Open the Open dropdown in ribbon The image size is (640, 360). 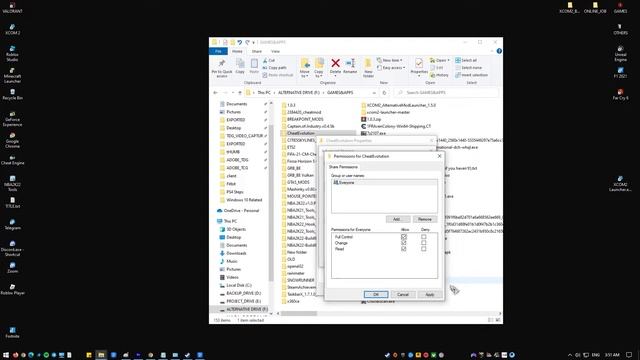[440, 60]
